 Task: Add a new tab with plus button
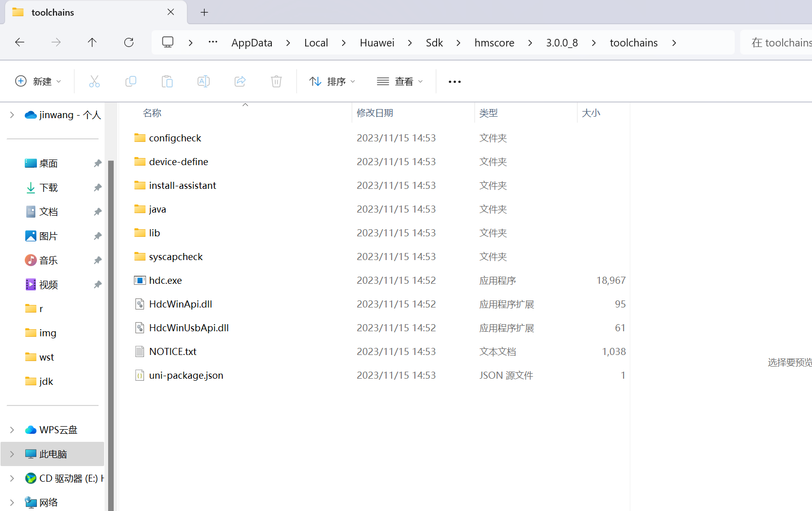pos(204,12)
